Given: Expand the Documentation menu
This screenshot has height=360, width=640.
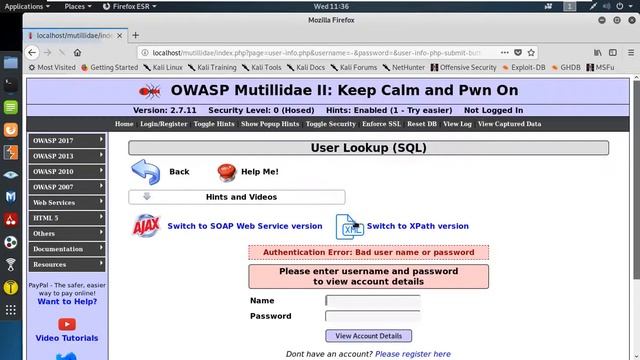Looking at the screenshot, I should (x=67, y=249).
